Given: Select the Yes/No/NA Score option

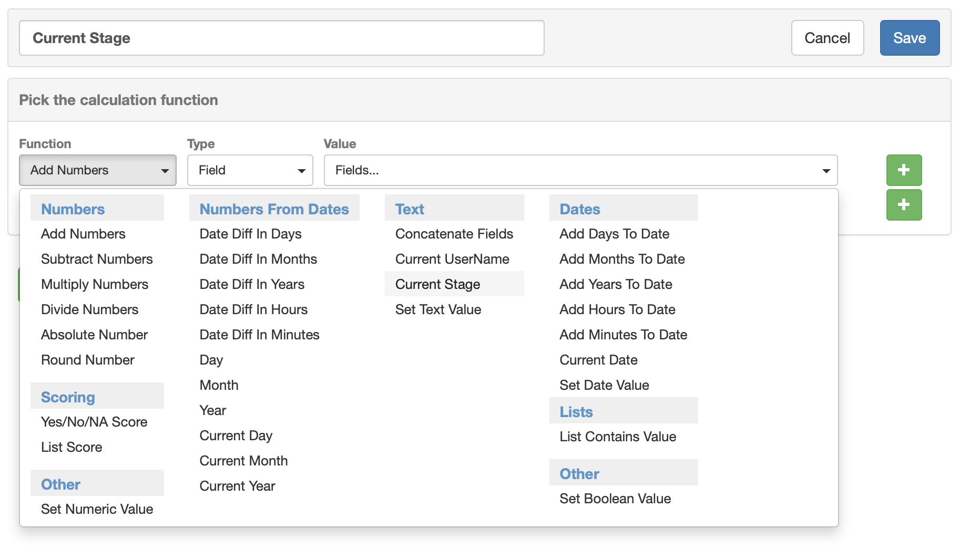Looking at the screenshot, I should click(x=94, y=422).
